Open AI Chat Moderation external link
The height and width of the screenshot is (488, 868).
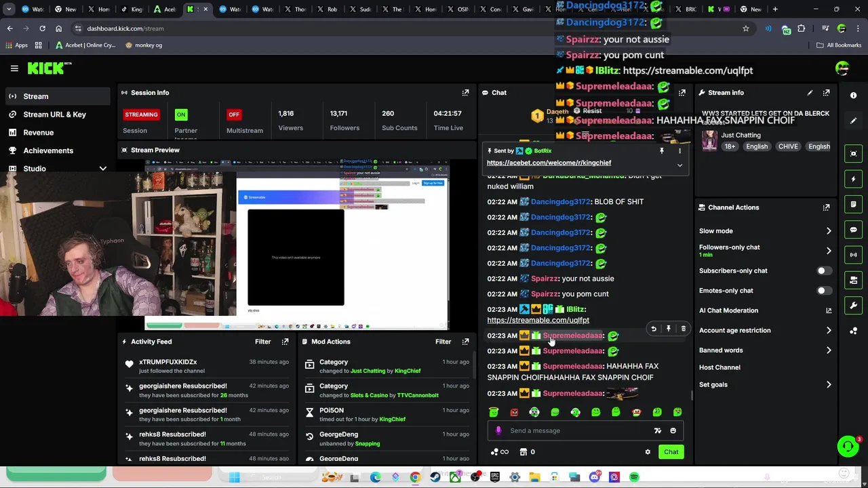(829, 310)
